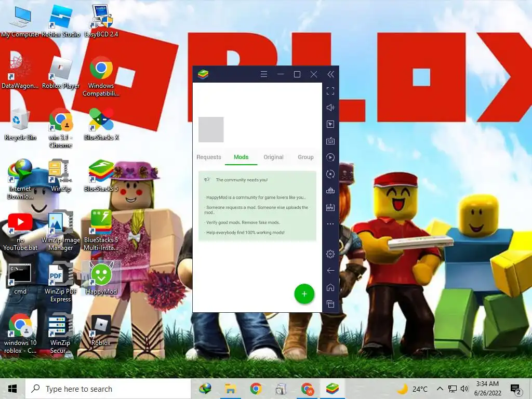Select the Recycle Bin
Screen dimensions: 532x399
coord(20,124)
